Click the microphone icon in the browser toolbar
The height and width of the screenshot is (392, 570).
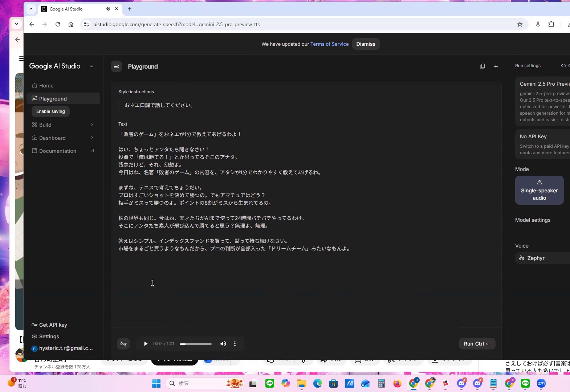click(538, 24)
